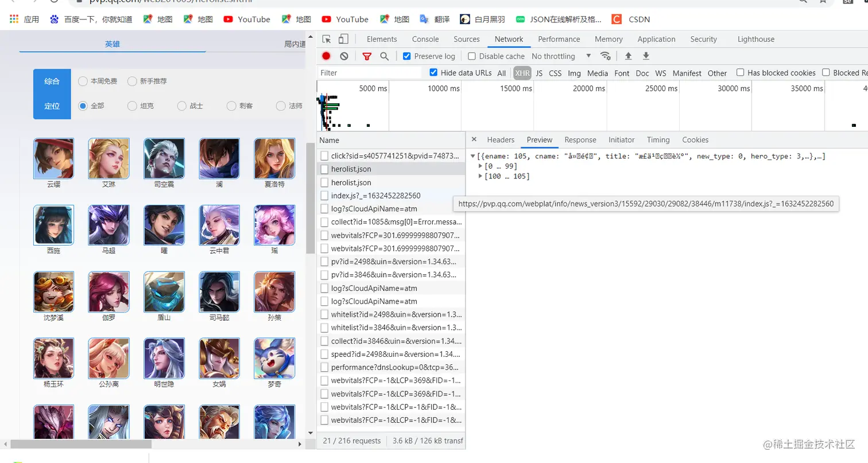Image resolution: width=868 pixels, height=463 pixels.
Task: Toggle the Preserve log checkbox
Action: coord(407,56)
